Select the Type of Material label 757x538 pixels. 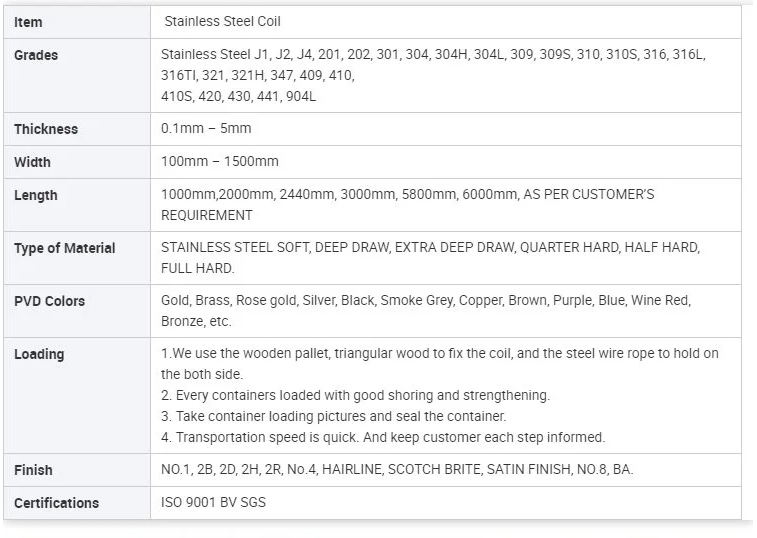point(64,248)
